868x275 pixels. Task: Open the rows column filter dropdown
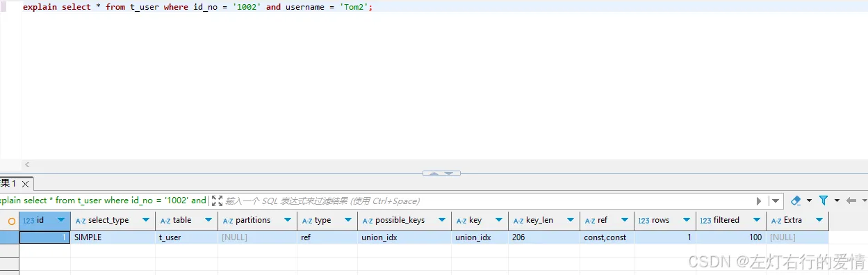[687, 220]
